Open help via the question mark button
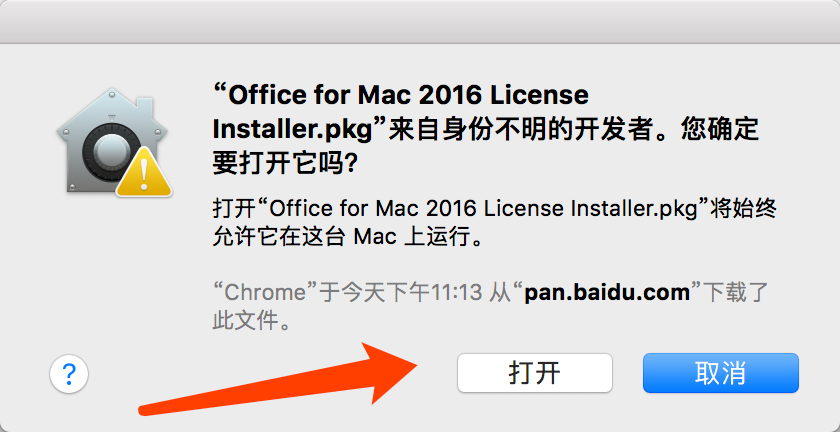Screen dimensions: 840x432 pyautogui.click(x=69, y=374)
